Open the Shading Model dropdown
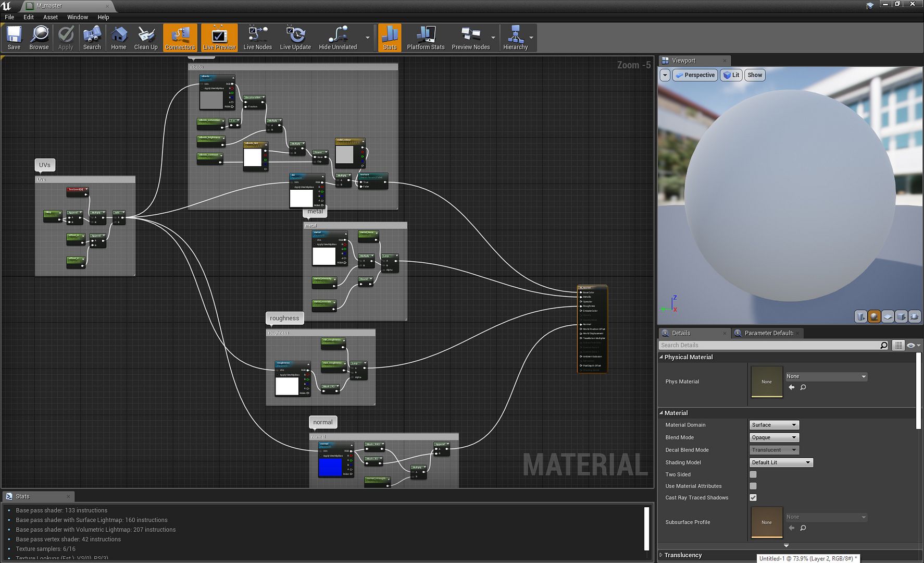 pos(781,462)
